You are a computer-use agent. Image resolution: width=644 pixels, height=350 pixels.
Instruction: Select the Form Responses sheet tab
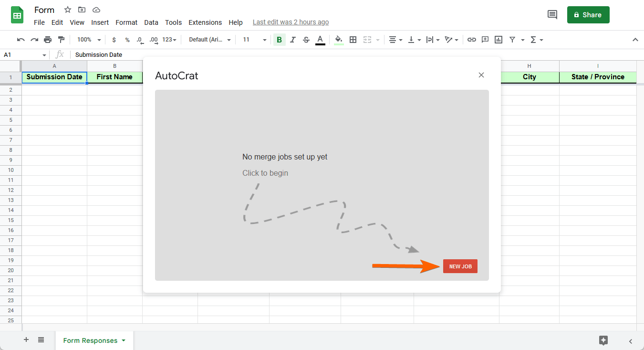click(94, 340)
